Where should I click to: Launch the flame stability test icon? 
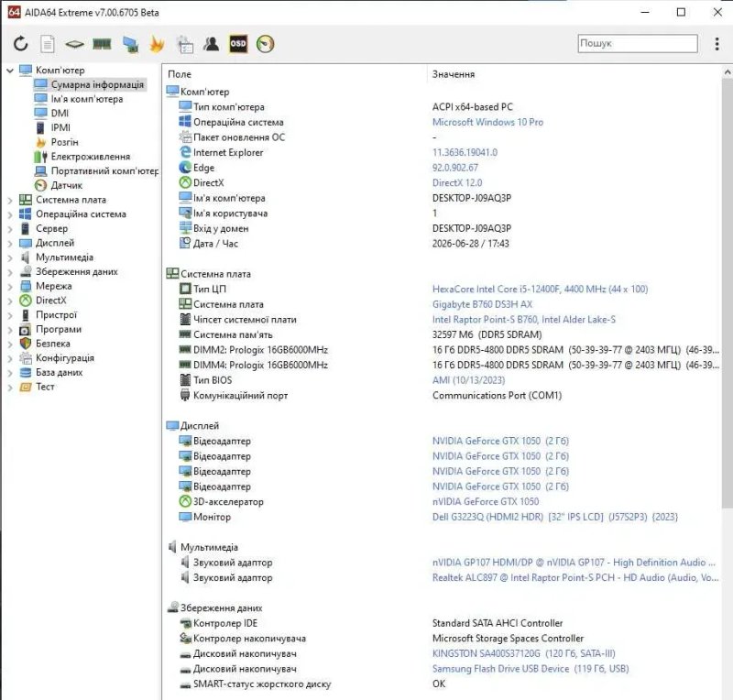coord(157,44)
